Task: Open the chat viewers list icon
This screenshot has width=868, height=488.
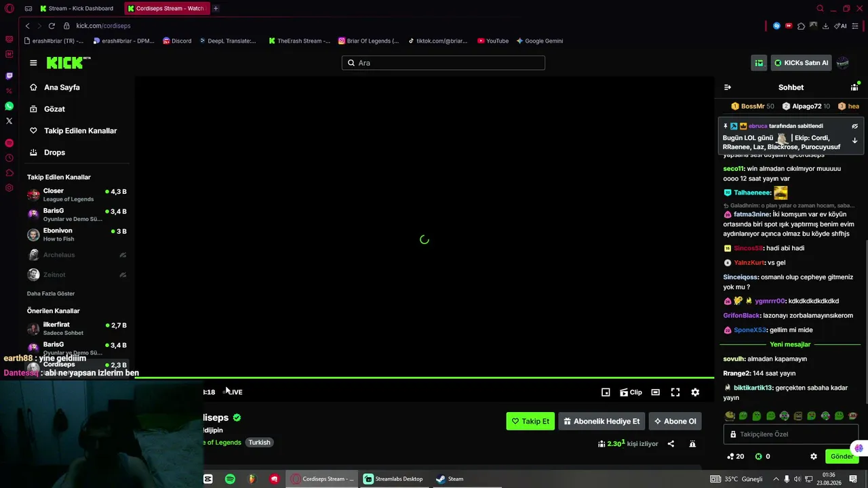Action: tap(854, 87)
